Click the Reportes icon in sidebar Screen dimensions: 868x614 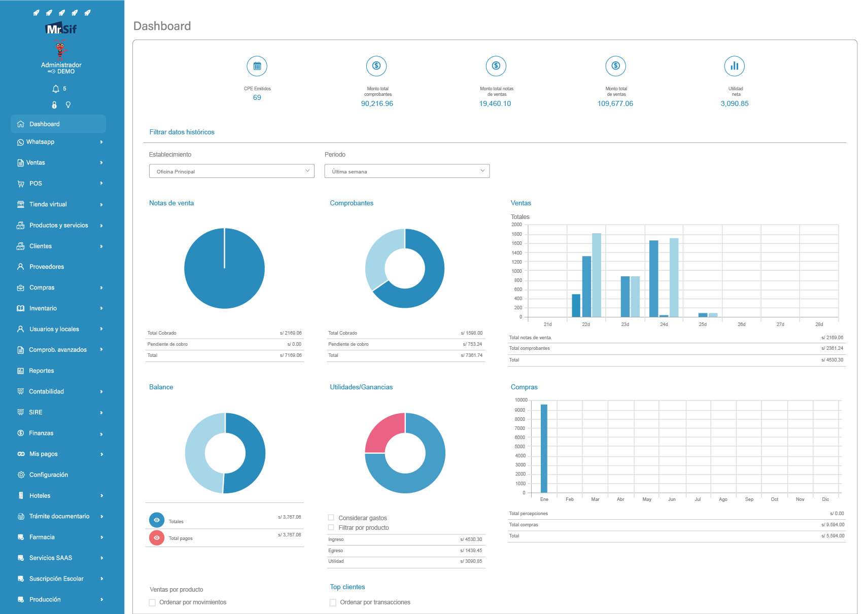coord(21,371)
